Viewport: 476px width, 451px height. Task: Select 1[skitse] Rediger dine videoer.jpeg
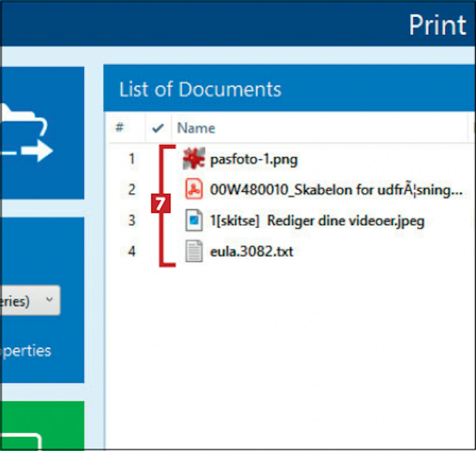pyautogui.click(x=317, y=221)
